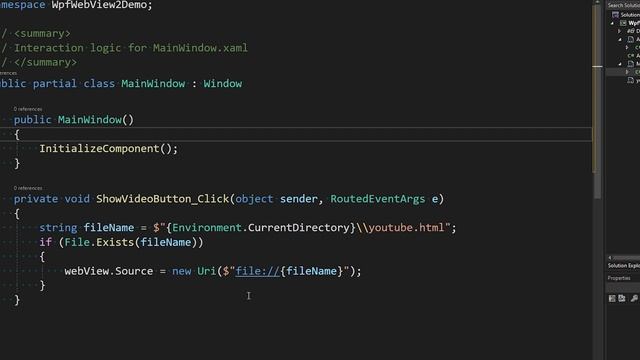Switch Properties panel to Alphabetical view
640x360 pixels.
622,298
